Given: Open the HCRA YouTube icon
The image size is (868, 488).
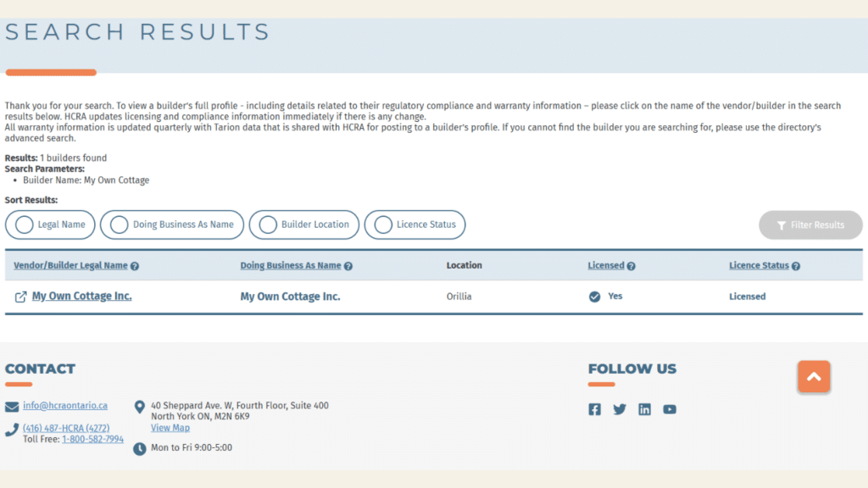Looking at the screenshot, I should pyautogui.click(x=670, y=409).
